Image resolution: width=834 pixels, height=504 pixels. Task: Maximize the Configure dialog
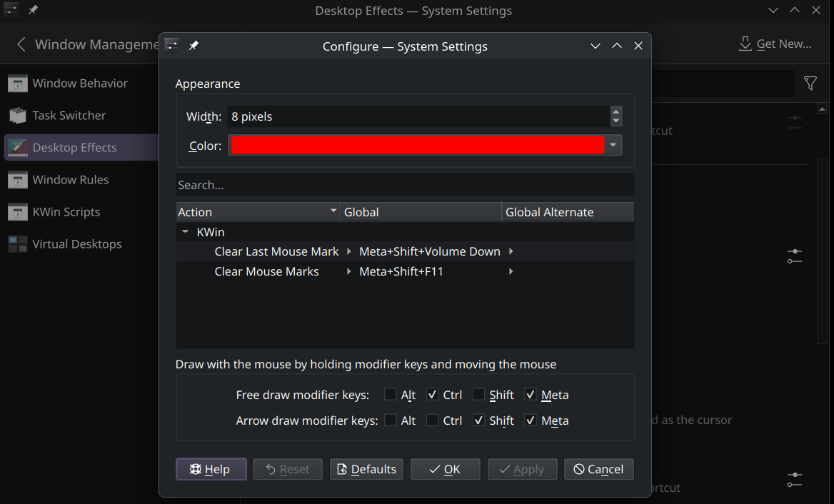click(x=617, y=46)
